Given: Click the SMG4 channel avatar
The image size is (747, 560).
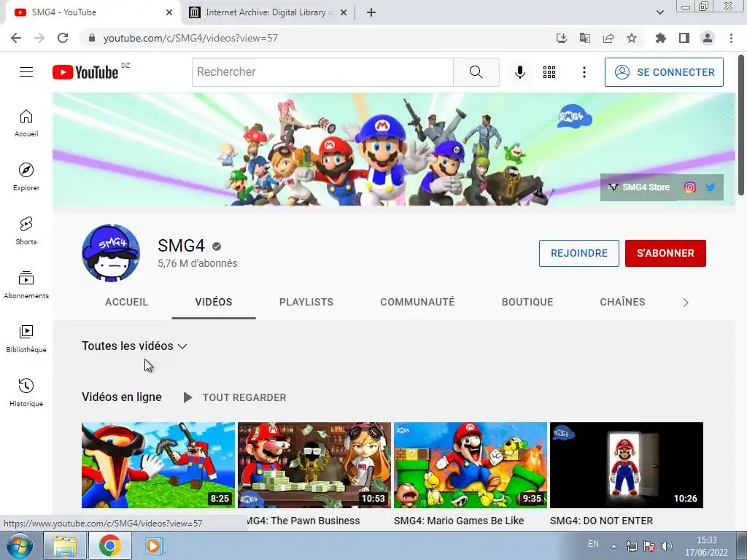Looking at the screenshot, I should (x=111, y=252).
